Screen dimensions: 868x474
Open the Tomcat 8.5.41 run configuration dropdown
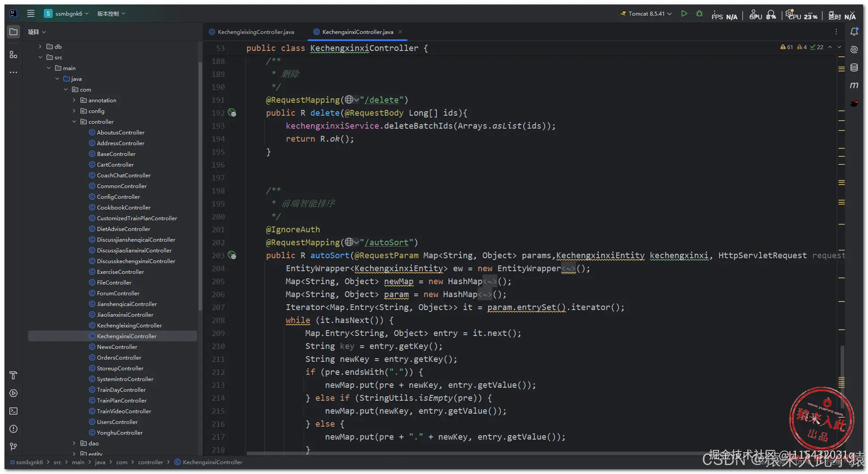[646, 13]
